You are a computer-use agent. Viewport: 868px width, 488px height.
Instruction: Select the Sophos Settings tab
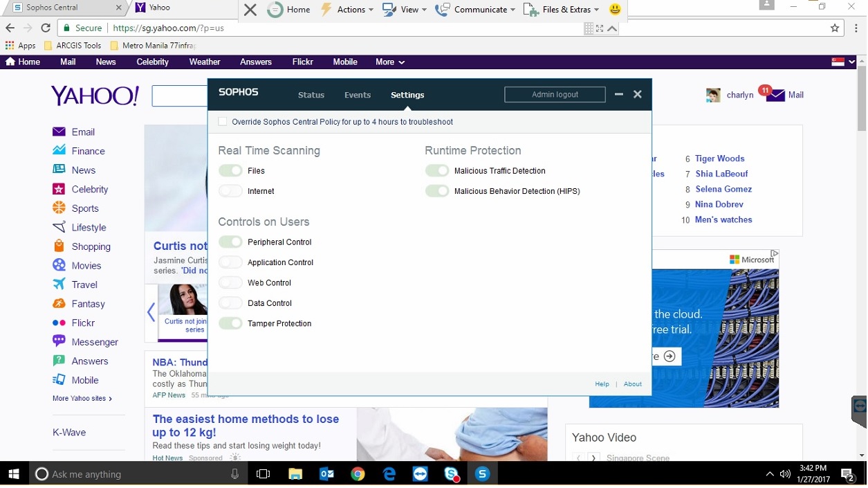407,95
